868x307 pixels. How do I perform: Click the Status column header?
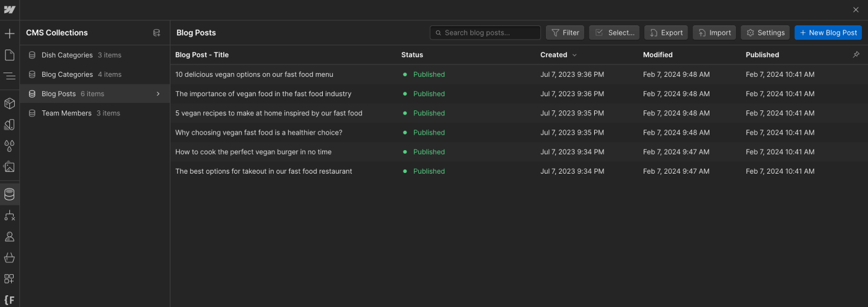pos(412,55)
